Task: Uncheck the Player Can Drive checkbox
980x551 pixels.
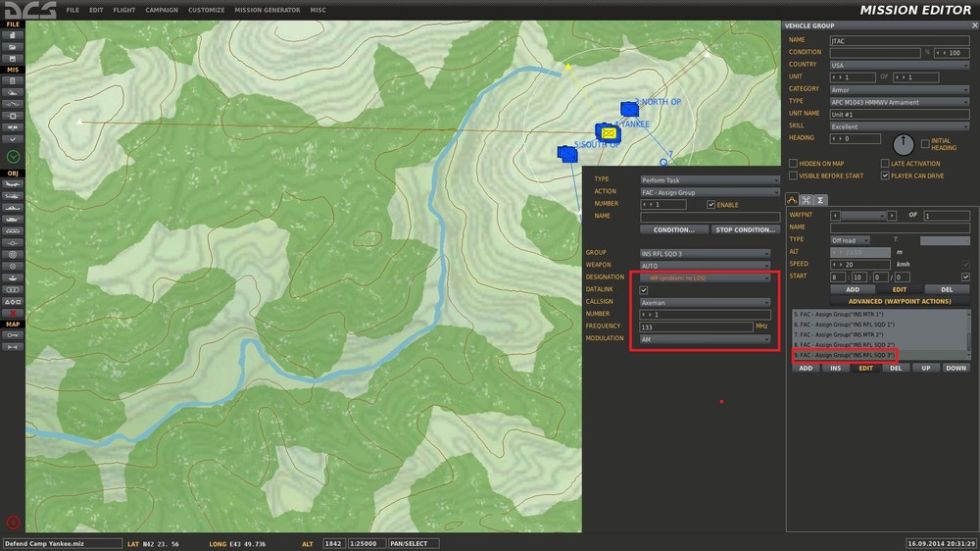Action: pos(885,175)
